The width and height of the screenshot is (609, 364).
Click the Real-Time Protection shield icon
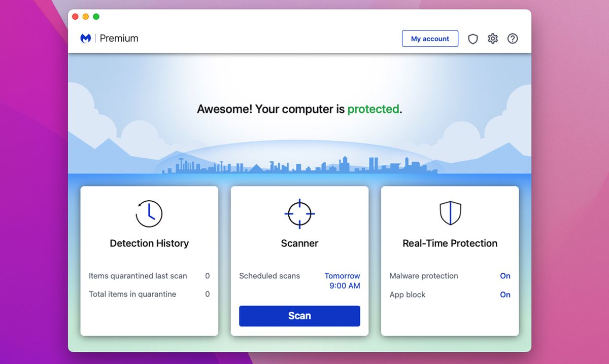point(450,213)
